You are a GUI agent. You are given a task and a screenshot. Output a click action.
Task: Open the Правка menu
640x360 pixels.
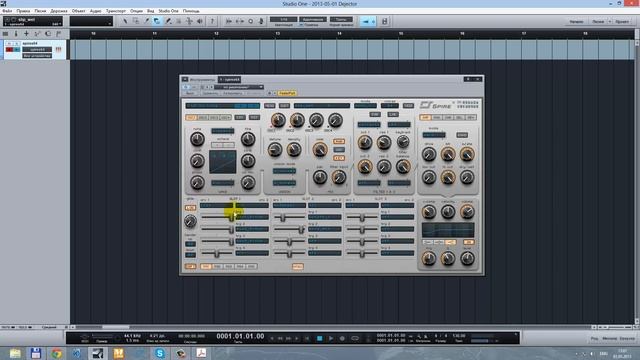[23, 11]
